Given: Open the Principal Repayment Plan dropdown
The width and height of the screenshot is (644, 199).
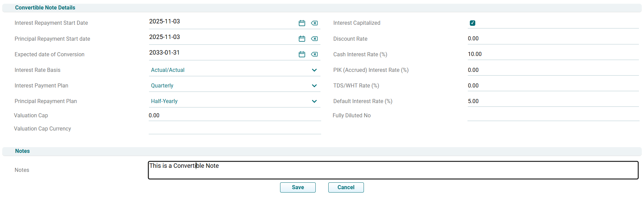Looking at the screenshot, I should pyautogui.click(x=234, y=101).
